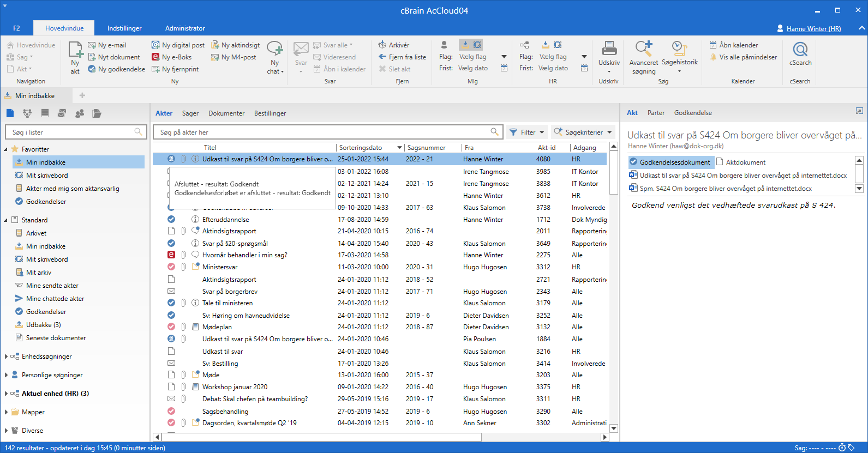The height and width of the screenshot is (453, 868).
Task: Create Nyt dokument from ribbon
Action: (114, 57)
